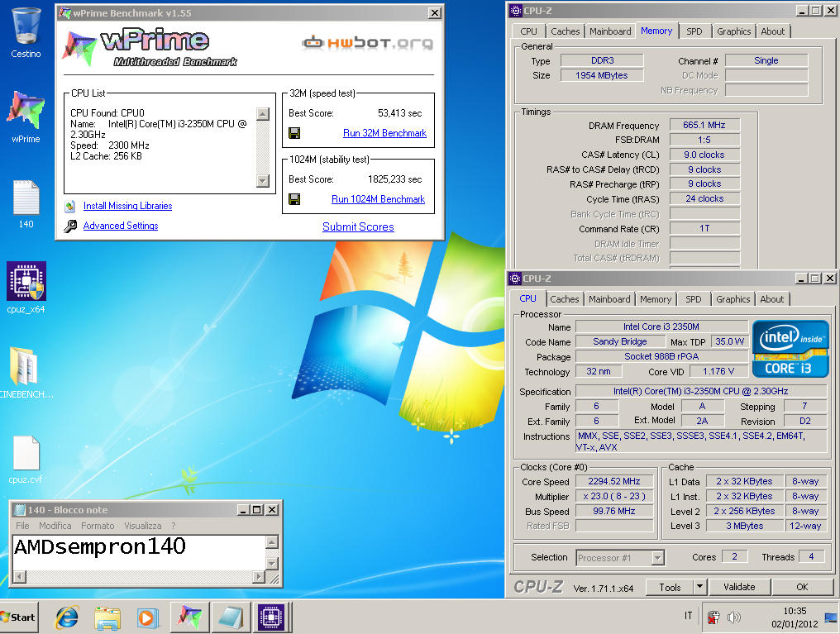840x634 pixels.
Task: Click the AMDsempron140 text in Notepad
Action: 100,546
